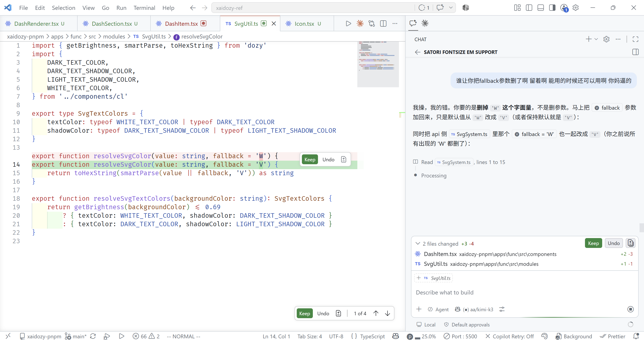Add attachment with plus in chat input

coord(419,309)
